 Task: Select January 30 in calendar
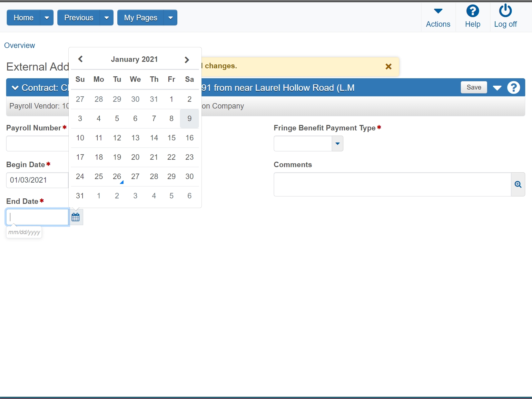point(190,176)
